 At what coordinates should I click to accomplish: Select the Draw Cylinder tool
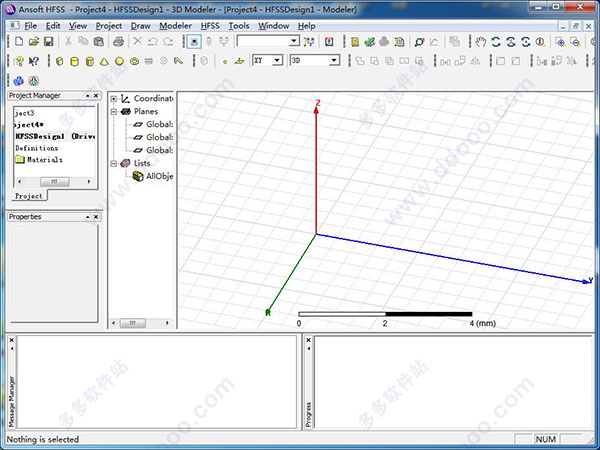pyautogui.click(x=75, y=61)
